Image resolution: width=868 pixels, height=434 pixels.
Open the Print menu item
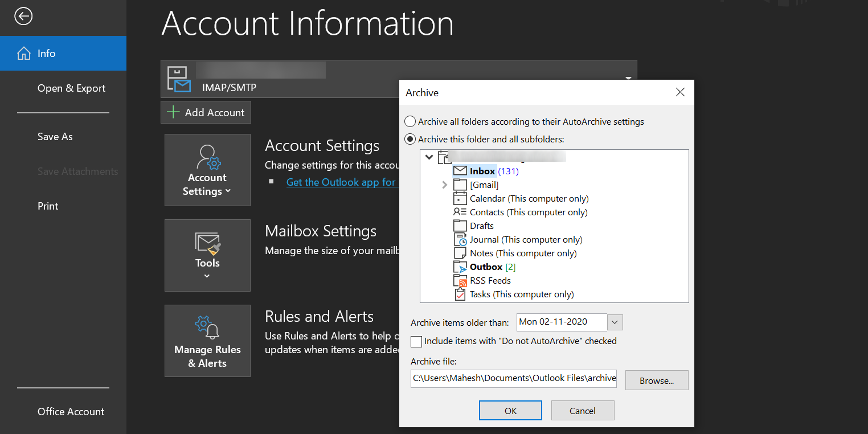coord(47,206)
